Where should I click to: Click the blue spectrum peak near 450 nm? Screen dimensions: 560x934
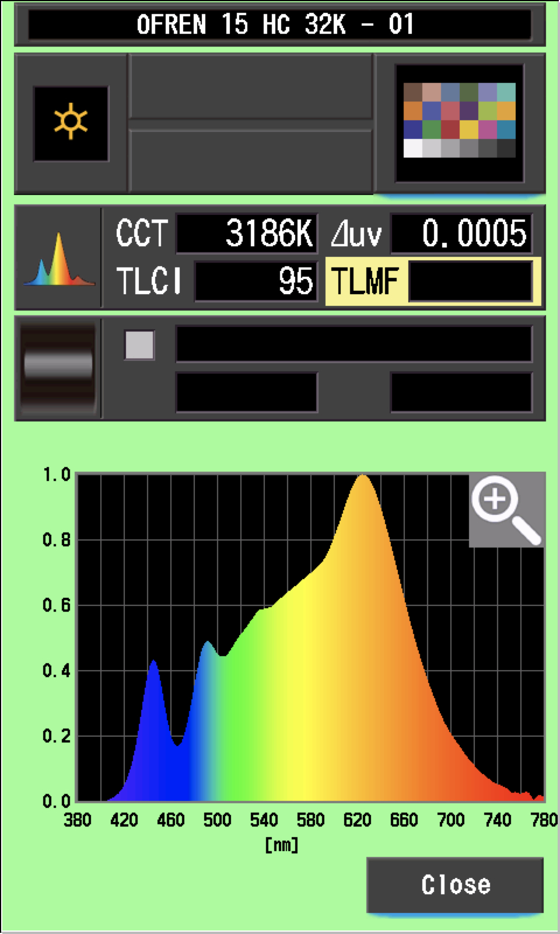[153, 671]
